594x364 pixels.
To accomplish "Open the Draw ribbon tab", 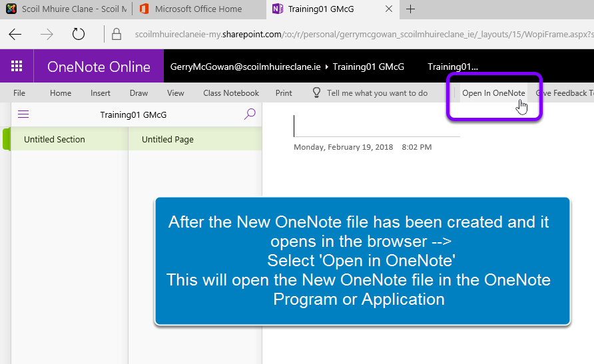I will coord(139,93).
